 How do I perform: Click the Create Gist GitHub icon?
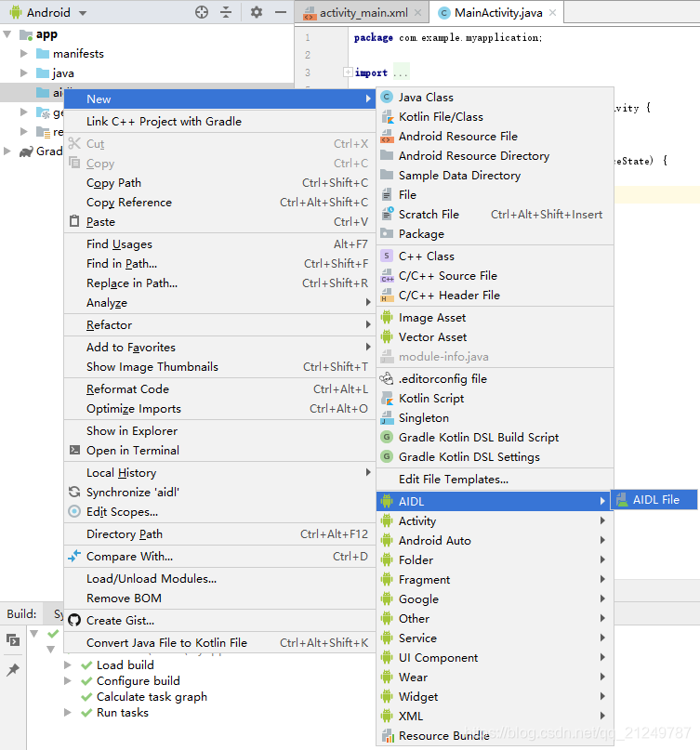74,621
